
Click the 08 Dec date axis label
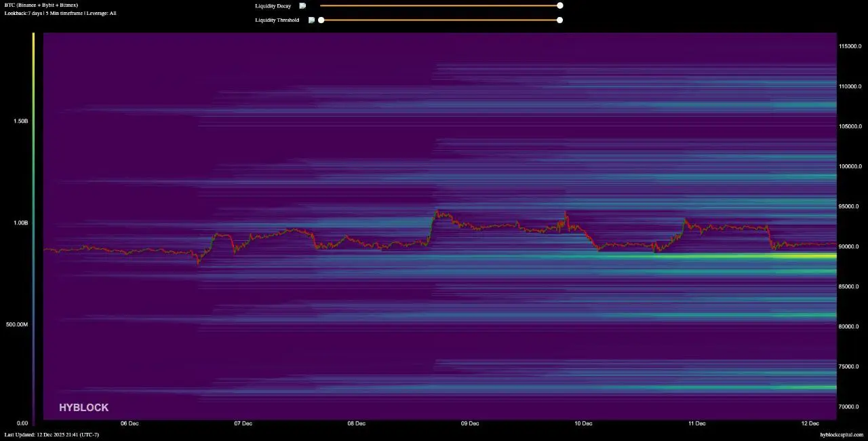pos(356,423)
